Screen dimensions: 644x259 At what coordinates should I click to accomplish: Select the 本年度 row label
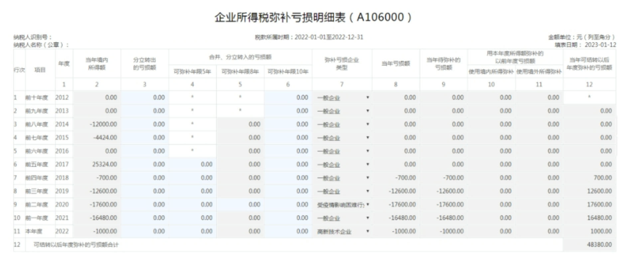(34, 231)
